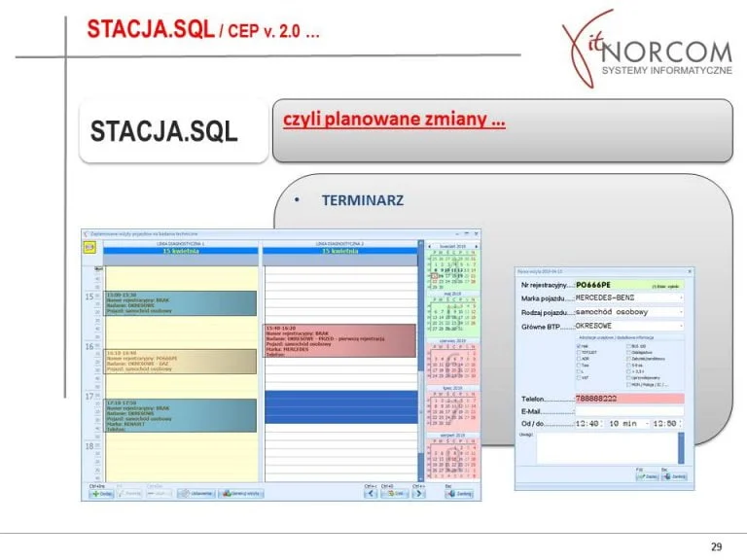Click the Uwagi text area scrollbar
747x560 pixels.
[x=681, y=447]
